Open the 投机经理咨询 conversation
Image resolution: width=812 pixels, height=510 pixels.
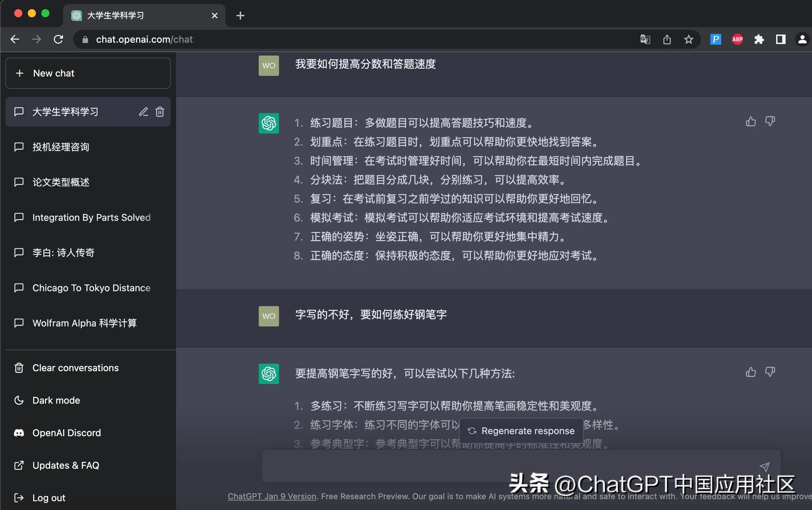point(61,147)
